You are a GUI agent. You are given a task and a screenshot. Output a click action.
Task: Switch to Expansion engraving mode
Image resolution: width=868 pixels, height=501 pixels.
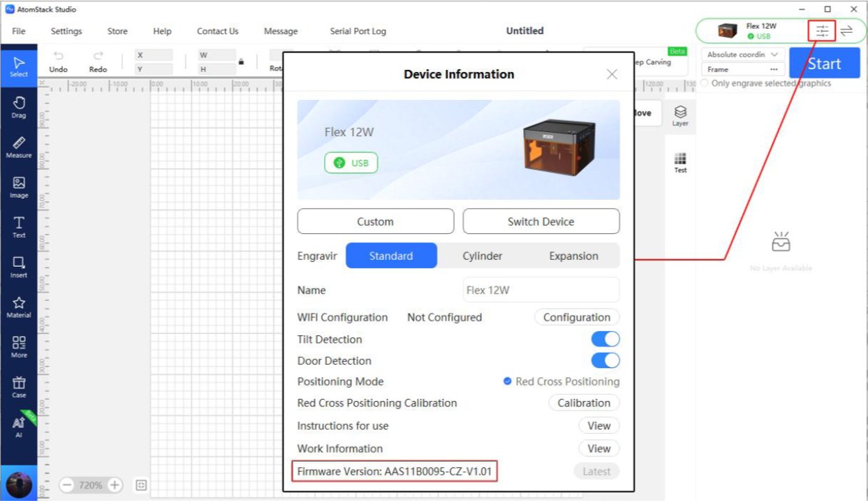click(573, 256)
